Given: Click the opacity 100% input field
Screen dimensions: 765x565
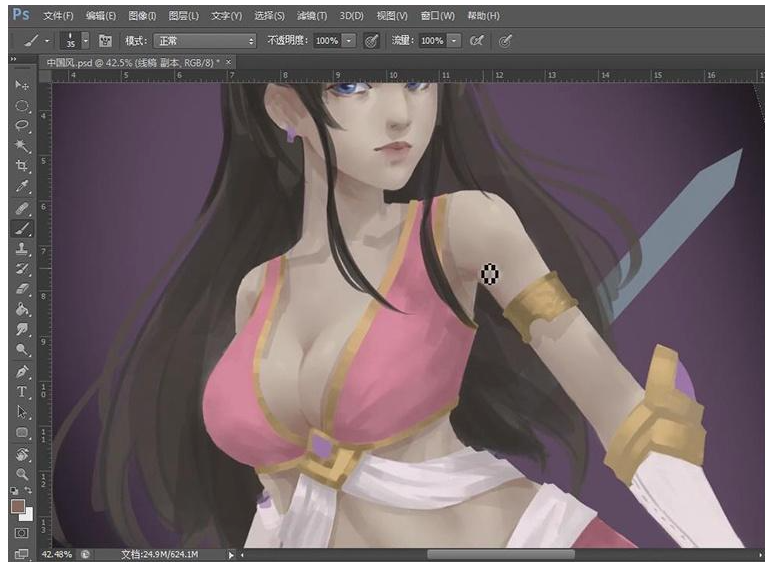Looking at the screenshot, I should point(327,41).
